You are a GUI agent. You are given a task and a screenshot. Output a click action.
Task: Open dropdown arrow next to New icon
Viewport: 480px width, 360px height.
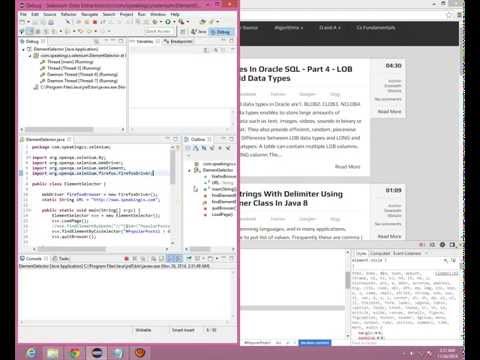coord(28,22)
